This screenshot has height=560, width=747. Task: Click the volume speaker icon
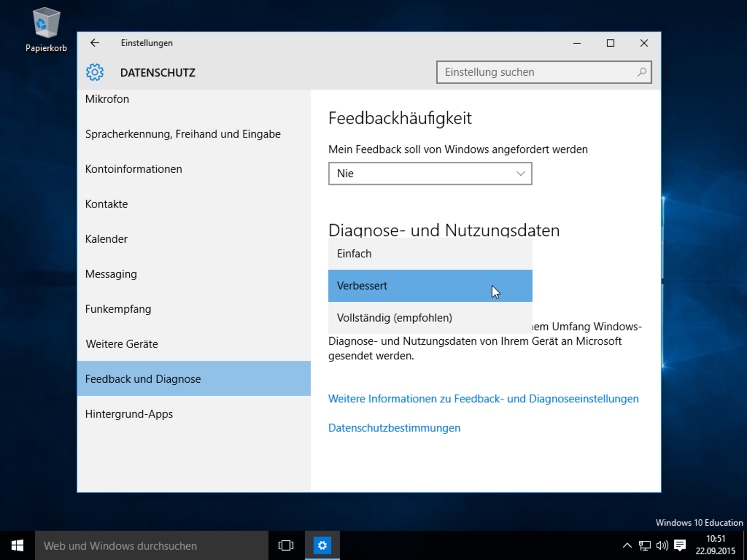[662, 545]
